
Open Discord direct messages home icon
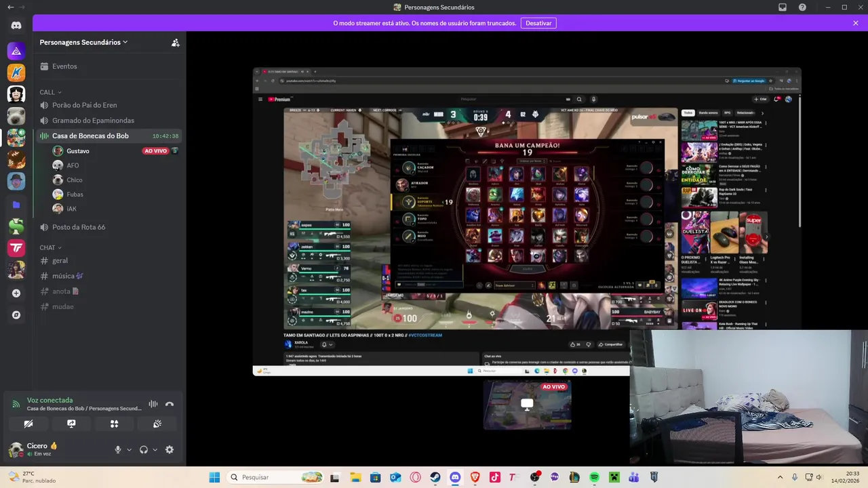tap(16, 25)
